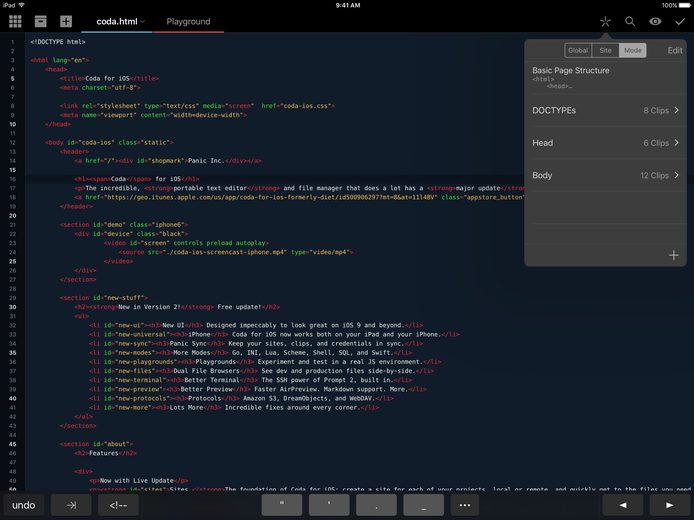Tap the double quote key
The height and width of the screenshot is (520, 694).
282,505
